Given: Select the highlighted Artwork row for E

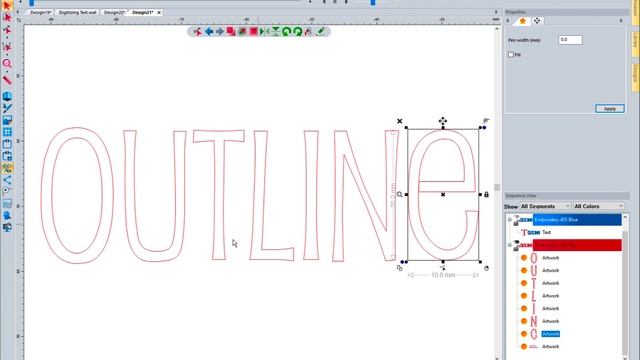Looking at the screenshot, I should [550, 334].
